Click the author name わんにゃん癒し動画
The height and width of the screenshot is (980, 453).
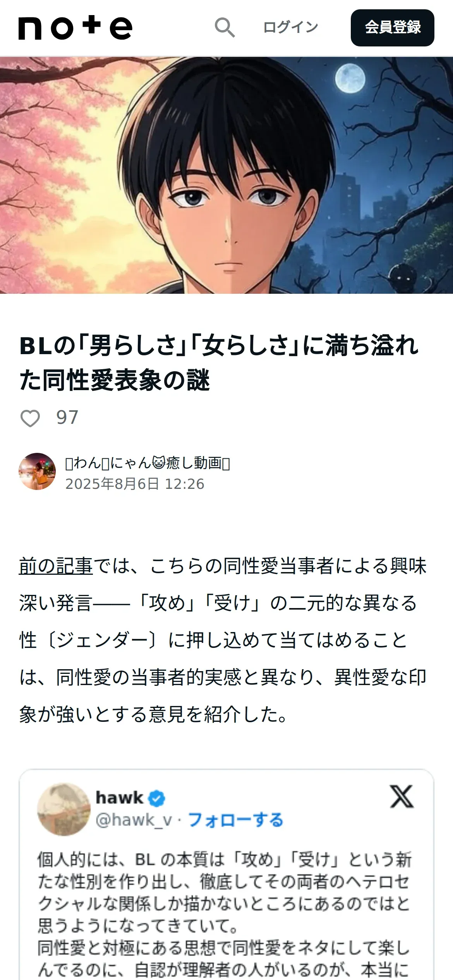[x=148, y=463]
